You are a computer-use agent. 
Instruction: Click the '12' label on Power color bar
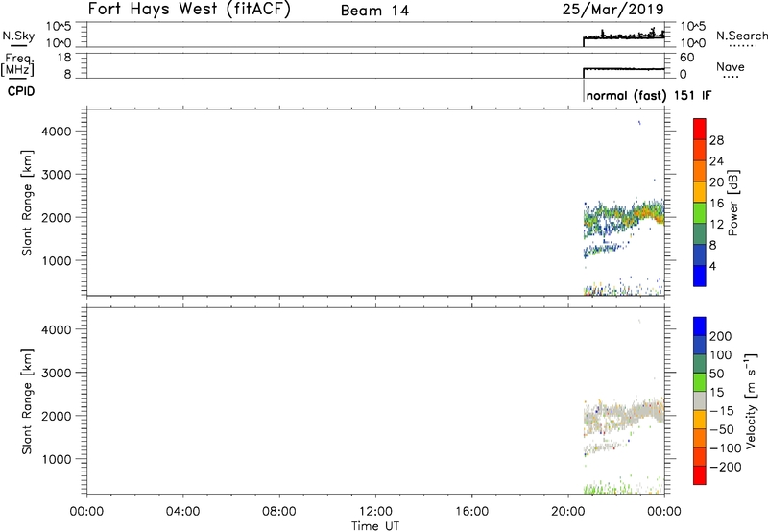coord(716,225)
